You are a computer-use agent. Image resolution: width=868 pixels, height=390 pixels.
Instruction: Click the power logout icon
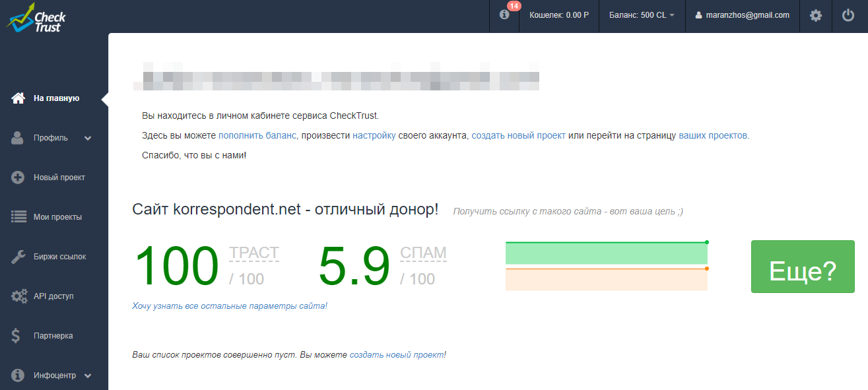point(848,15)
